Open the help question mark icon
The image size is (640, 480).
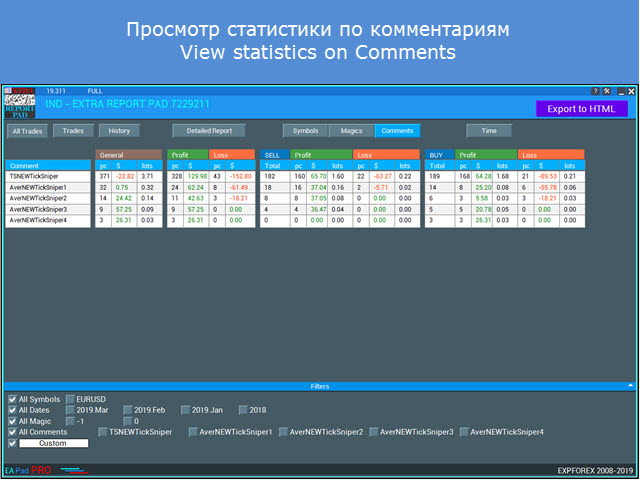[x=596, y=91]
